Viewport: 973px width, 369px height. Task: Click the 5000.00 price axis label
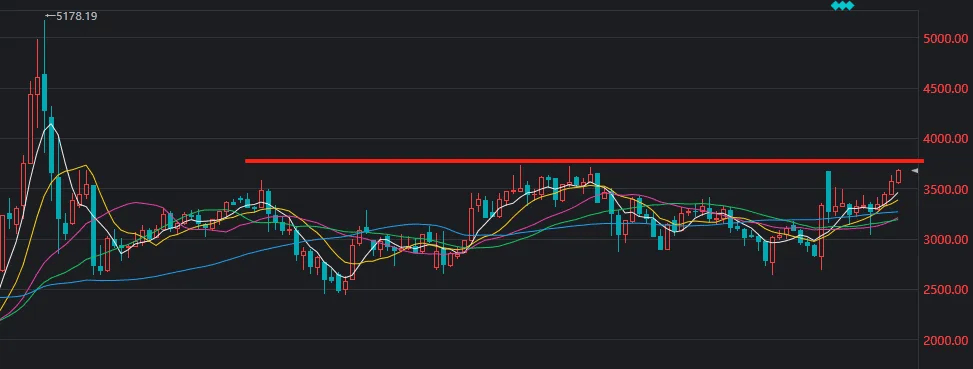[x=946, y=38]
